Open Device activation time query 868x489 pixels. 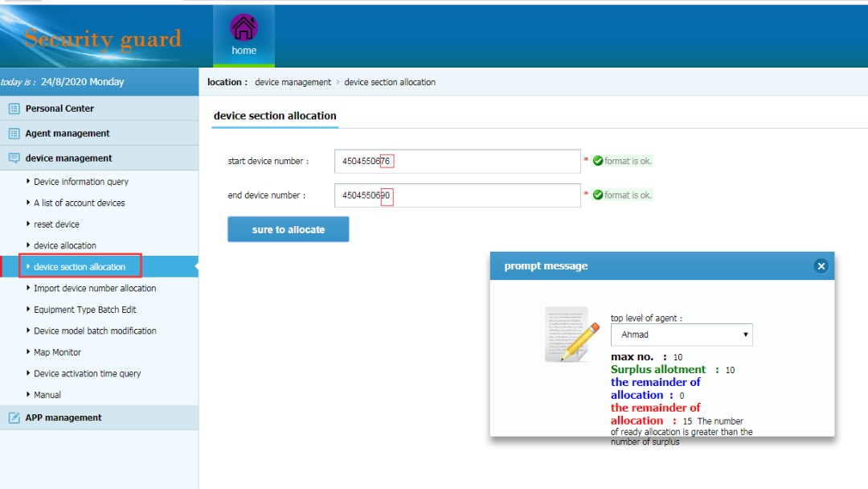tap(88, 374)
